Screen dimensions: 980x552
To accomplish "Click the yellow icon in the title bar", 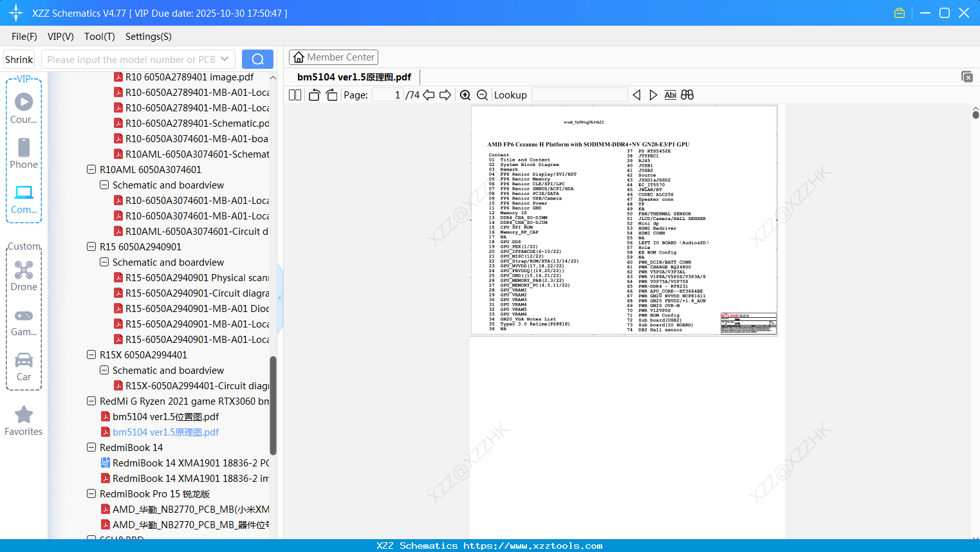I will click(x=900, y=13).
